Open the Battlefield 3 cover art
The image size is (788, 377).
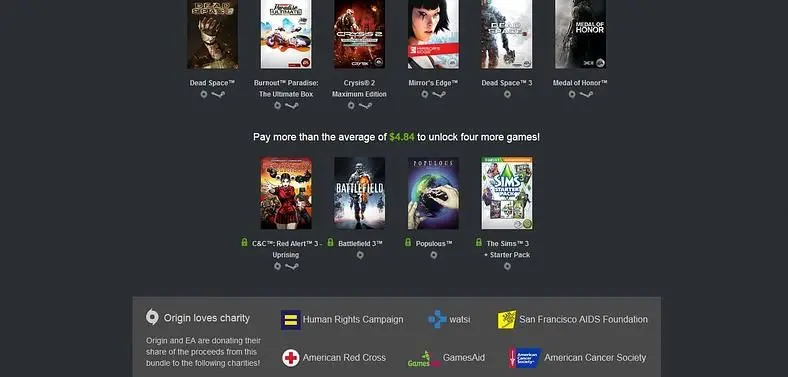point(359,193)
